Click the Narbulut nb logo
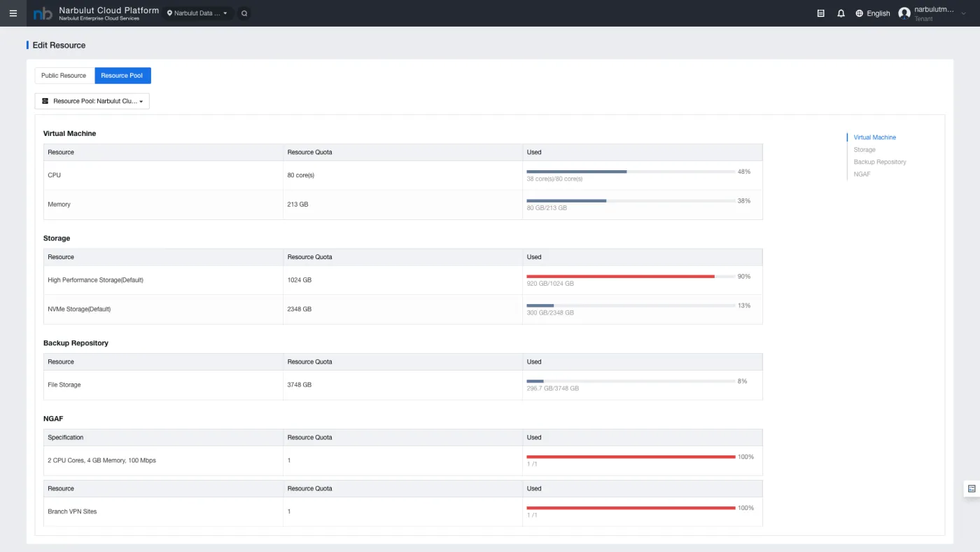980x552 pixels. pos(43,13)
